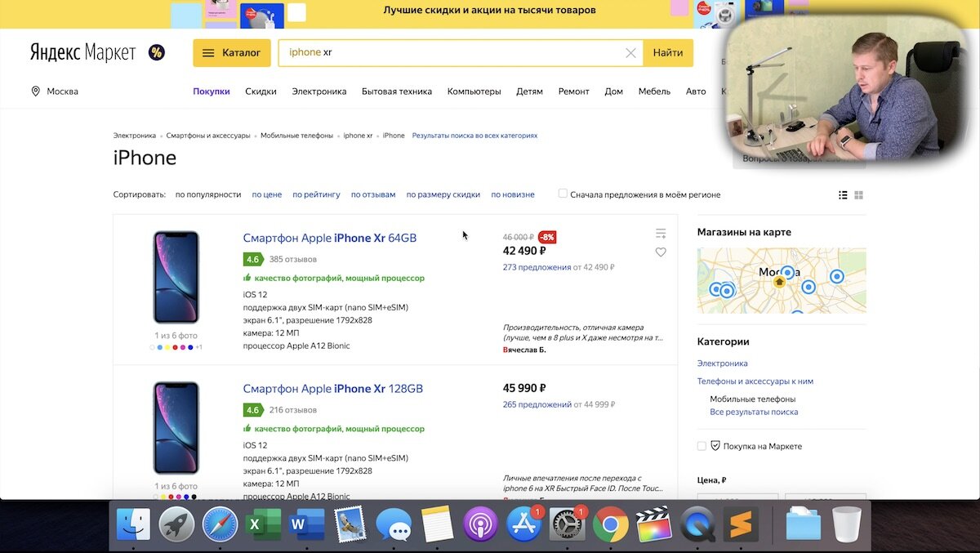This screenshot has height=553, width=980.
Task: Click the Яндекс Маркет logo
Action: pos(82,52)
